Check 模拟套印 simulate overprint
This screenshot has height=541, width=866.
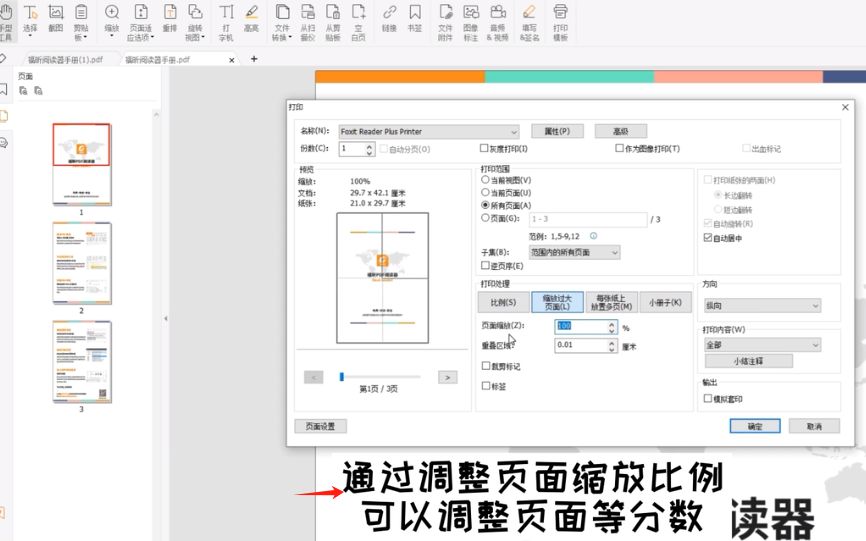(707, 398)
